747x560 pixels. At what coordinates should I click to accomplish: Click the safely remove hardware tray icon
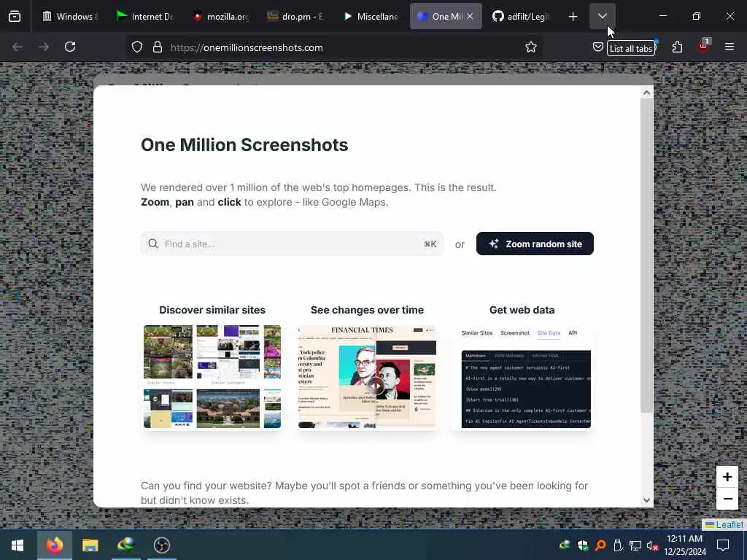(x=618, y=545)
